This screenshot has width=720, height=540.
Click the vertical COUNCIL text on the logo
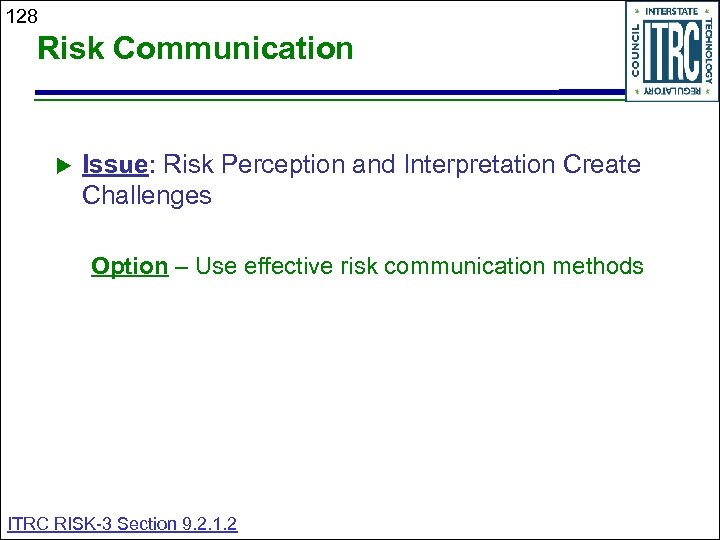click(636, 51)
